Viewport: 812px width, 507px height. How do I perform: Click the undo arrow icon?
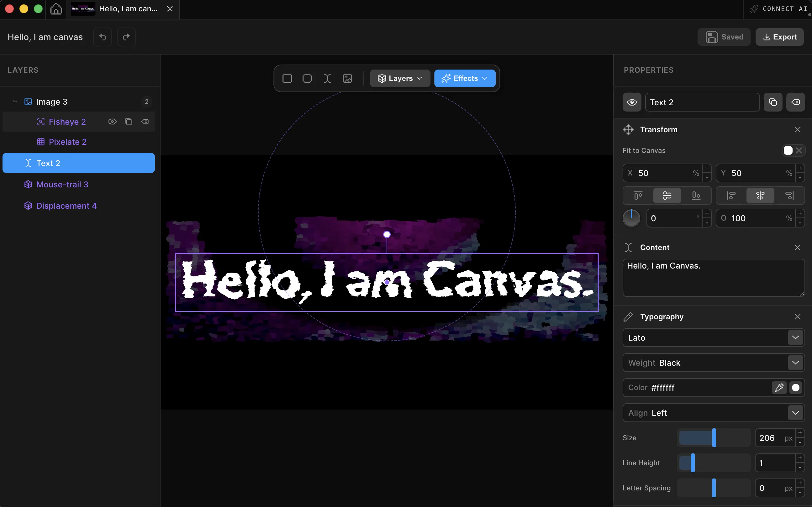click(x=103, y=37)
